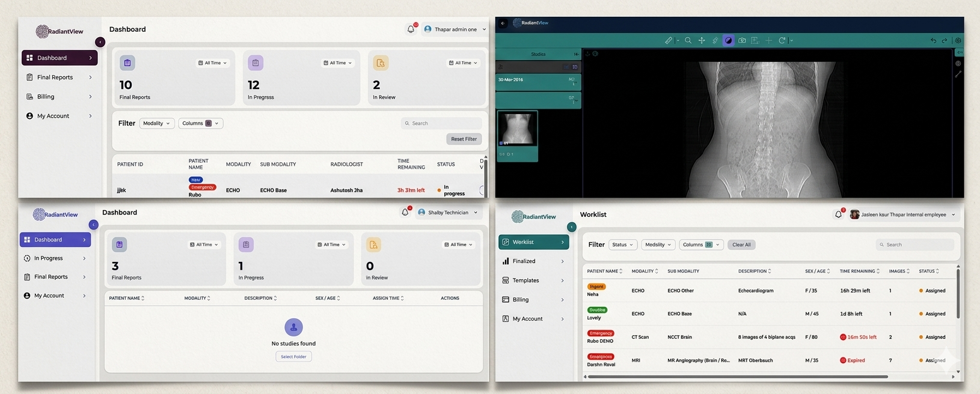Open Billing in the admin dashboard sidebar
This screenshot has width=980, height=394.
pyautogui.click(x=59, y=97)
